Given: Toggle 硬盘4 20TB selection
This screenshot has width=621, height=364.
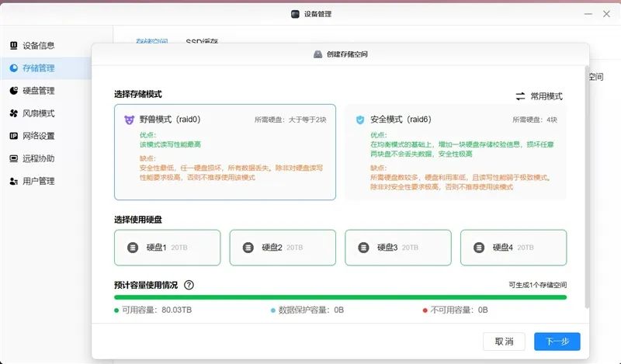Looking at the screenshot, I should (x=513, y=248).
